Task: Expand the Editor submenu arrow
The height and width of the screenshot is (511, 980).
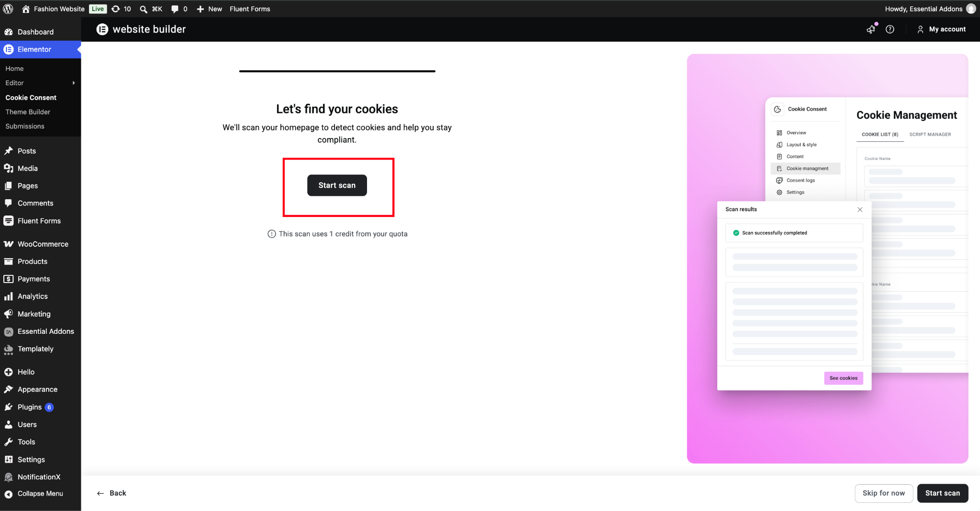Action: click(74, 83)
